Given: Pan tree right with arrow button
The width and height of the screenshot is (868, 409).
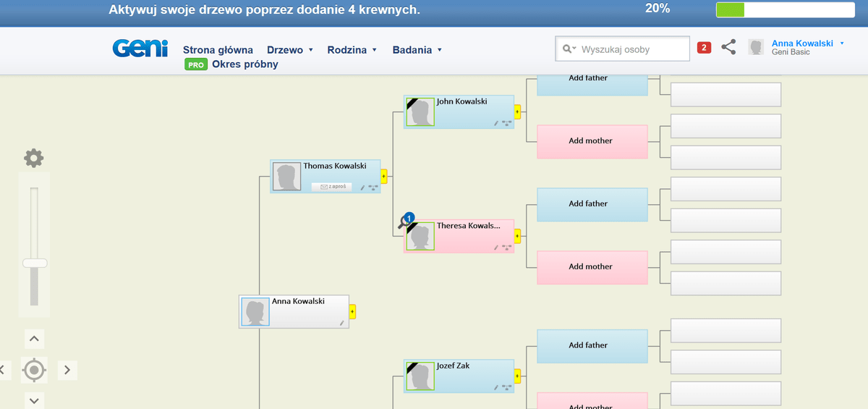Looking at the screenshot, I should coord(67,370).
